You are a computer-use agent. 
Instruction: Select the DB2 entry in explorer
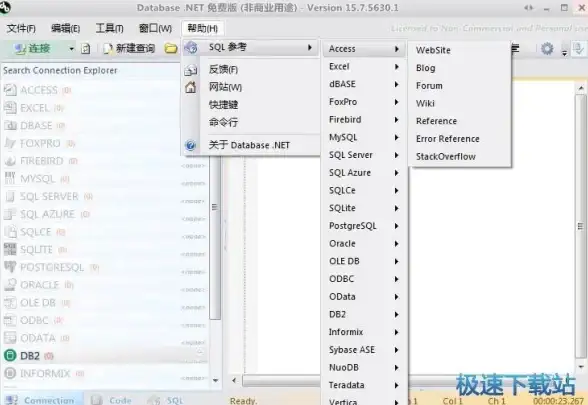pyautogui.click(x=105, y=356)
